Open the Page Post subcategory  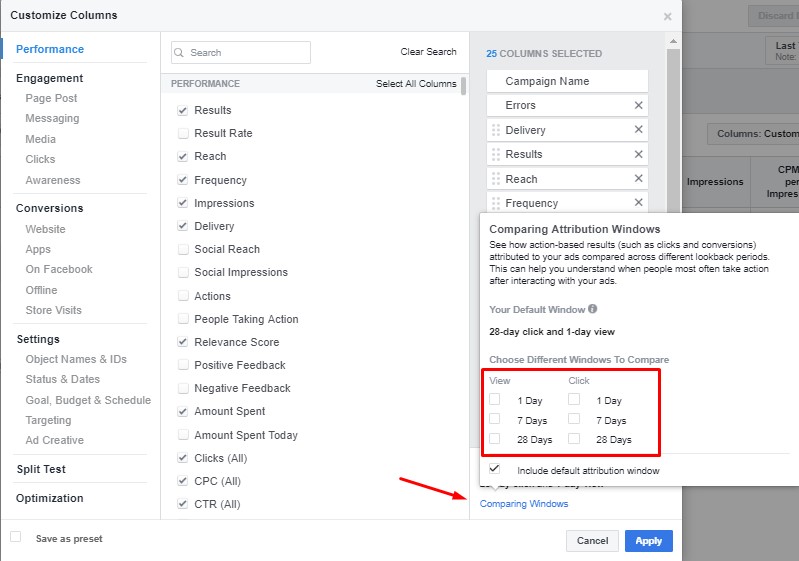click(51, 98)
